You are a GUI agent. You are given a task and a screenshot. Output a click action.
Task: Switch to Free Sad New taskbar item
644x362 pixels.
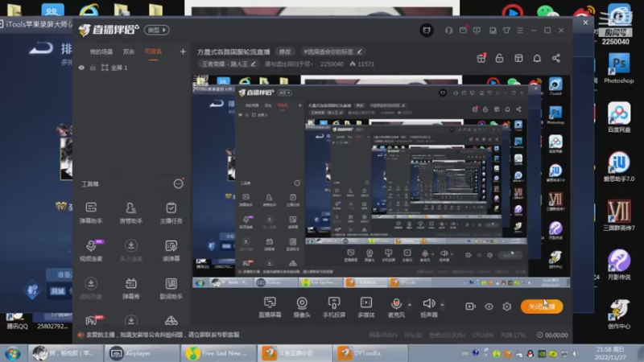(x=218, y=353)
